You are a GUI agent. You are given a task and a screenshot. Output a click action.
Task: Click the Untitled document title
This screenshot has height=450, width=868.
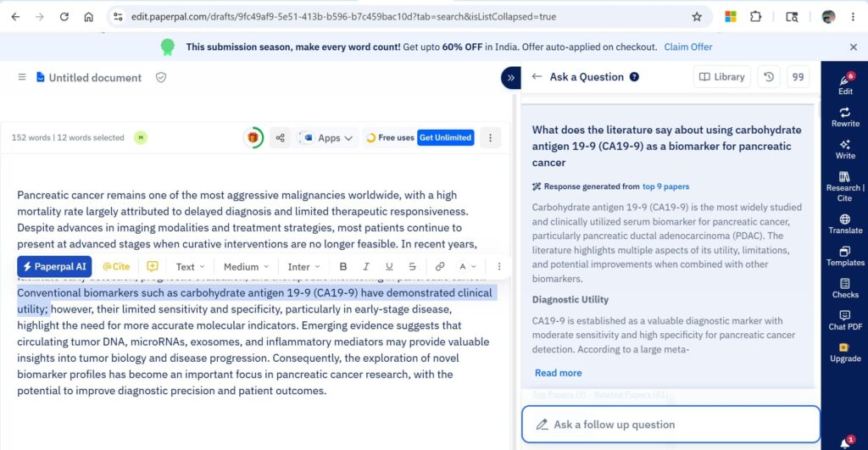pos(95,77)
